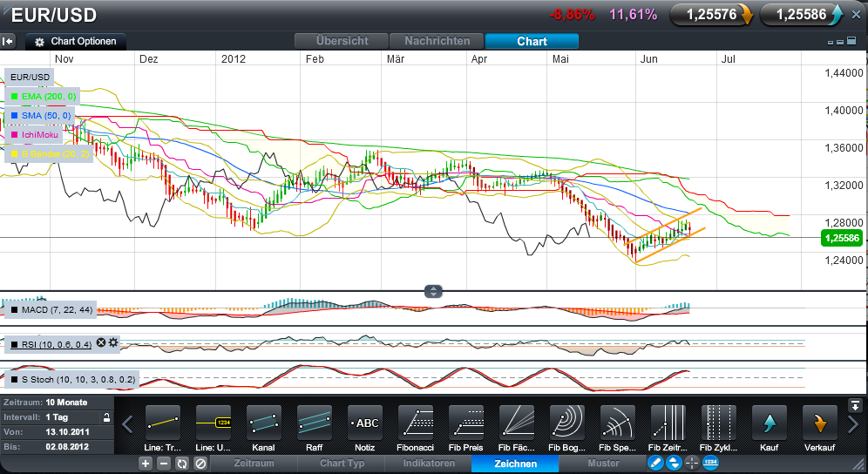Click the pane resize handle above MACD
The width and height of the screenshot is (868, 474).
[433, 291]
